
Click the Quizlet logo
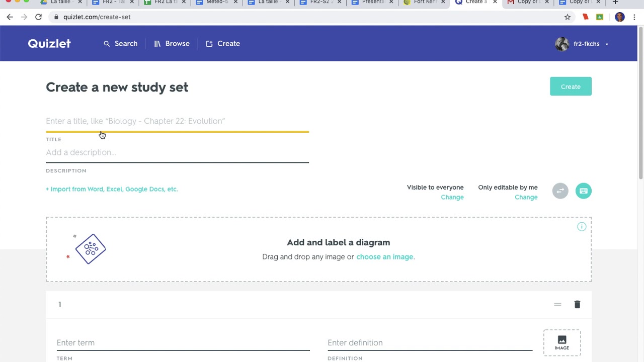[49, 44]
